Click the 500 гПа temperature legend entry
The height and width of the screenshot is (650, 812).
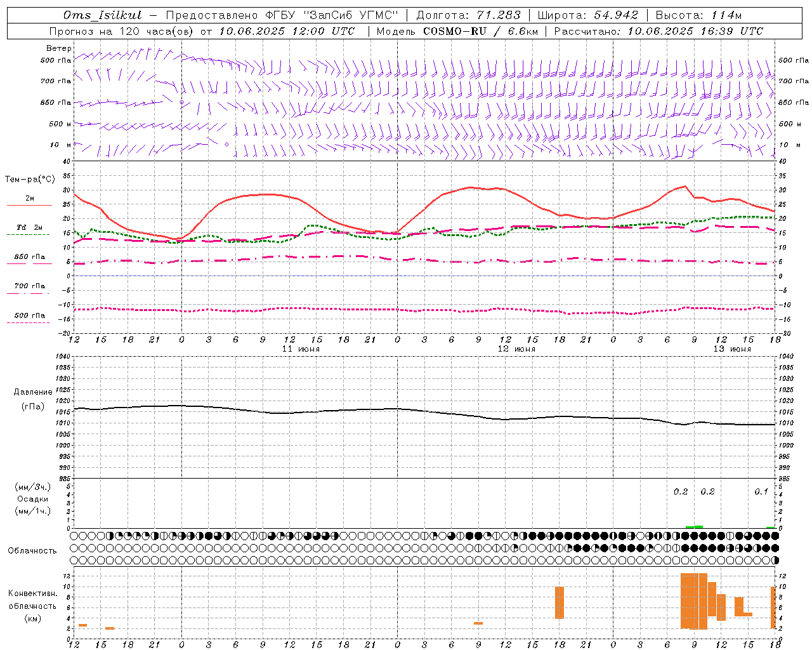tap(29, 318)
